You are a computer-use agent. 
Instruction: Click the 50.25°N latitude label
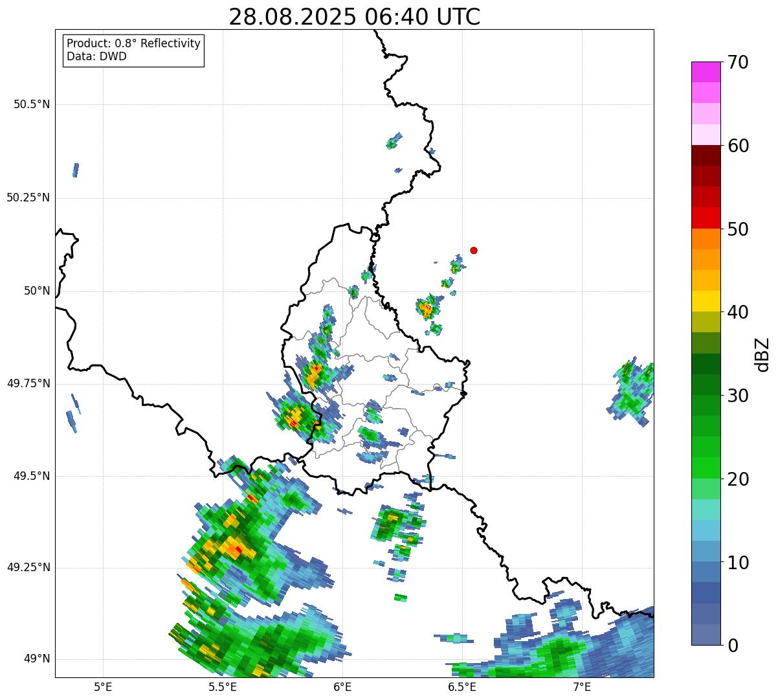pos(28,198)
